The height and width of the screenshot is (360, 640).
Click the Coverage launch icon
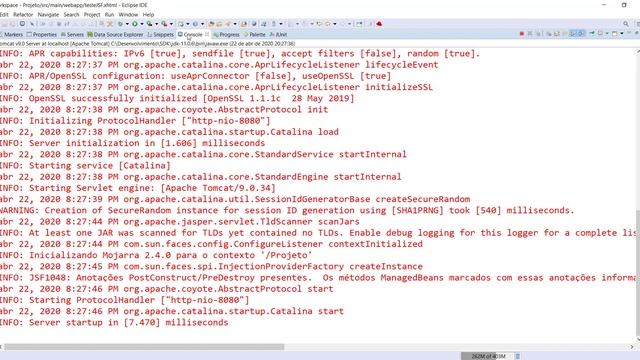pyautogui.click(x=149, y=24)
